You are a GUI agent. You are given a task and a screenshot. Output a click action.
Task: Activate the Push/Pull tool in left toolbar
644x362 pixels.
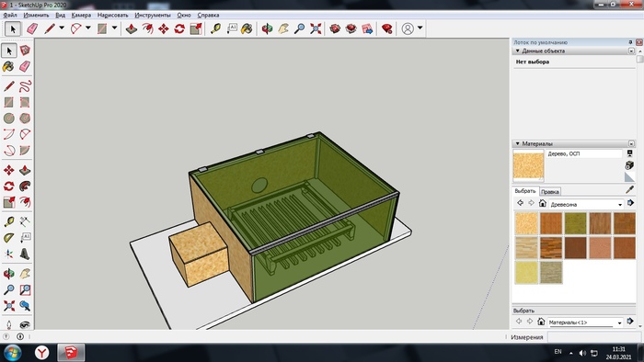[25, 170]
